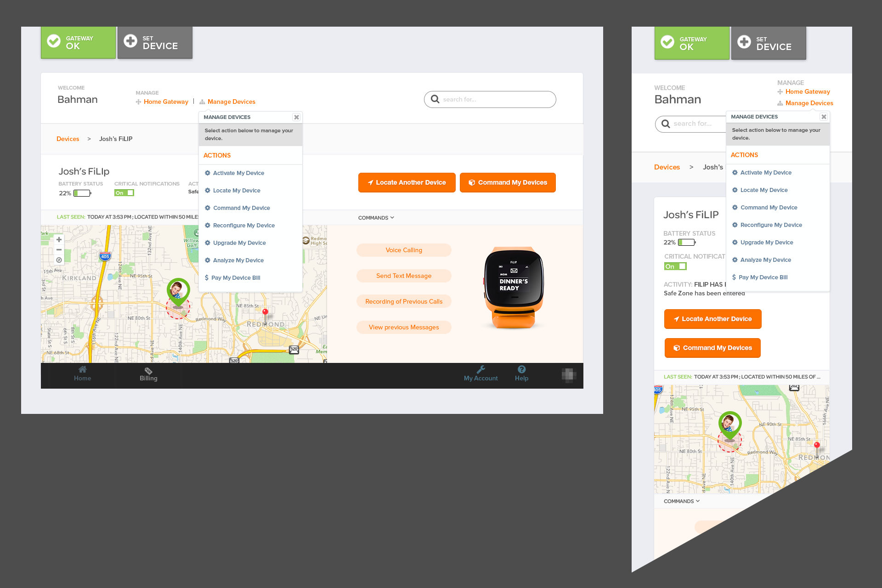Zoom in on desktop map

point(59,239)
